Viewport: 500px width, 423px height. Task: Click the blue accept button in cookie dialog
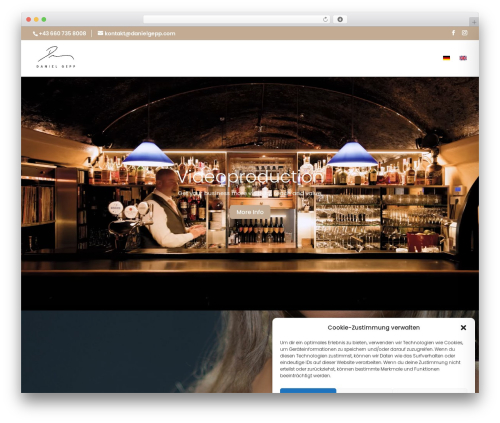[x=308, y=390]
